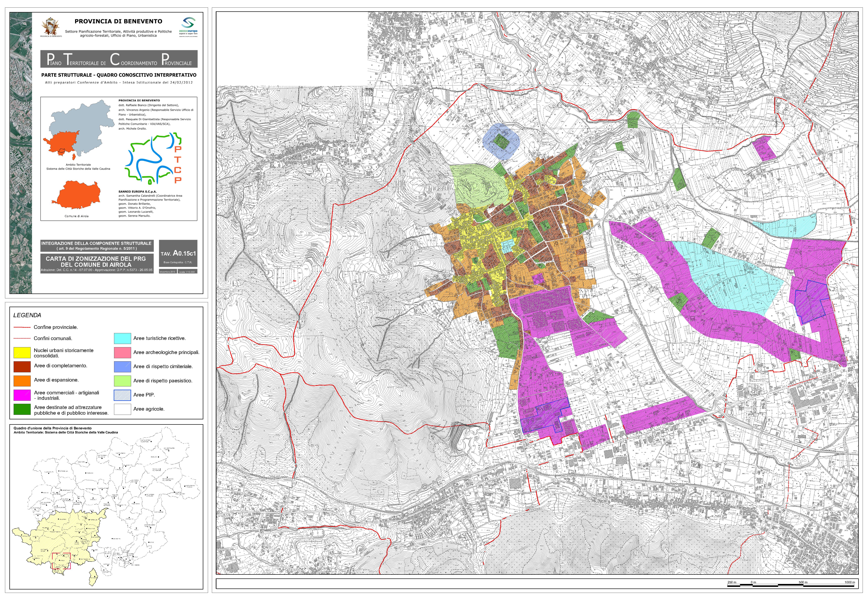Click 'Atti preparatori Conferenze d'Ambito' subtitle line
Screen dimensions: 868x600
(x=119, y=82)
